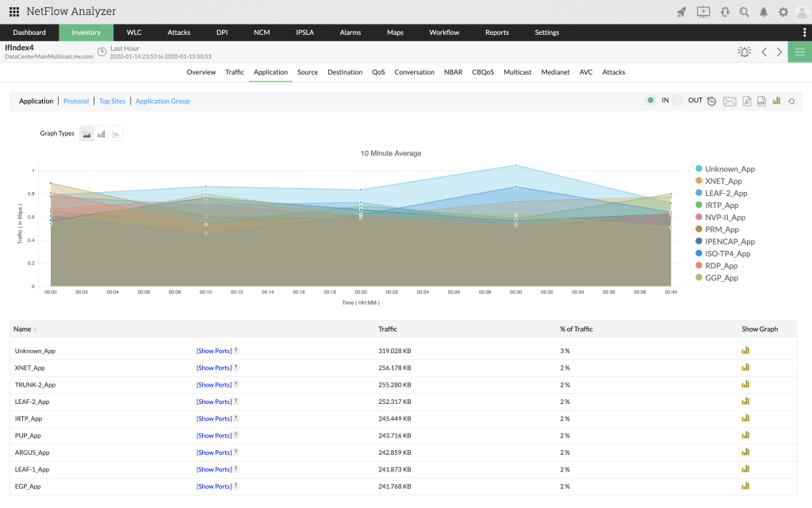Navigate to next interface with right chevron
Image resolution: width=812 pixels, height=508 pixels.
(779, 51)
